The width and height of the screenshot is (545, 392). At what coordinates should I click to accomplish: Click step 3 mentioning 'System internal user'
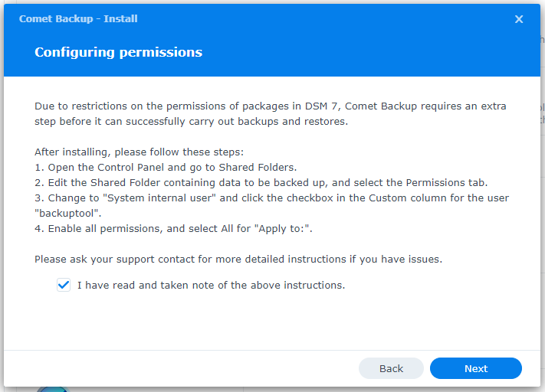pos(272,198)
